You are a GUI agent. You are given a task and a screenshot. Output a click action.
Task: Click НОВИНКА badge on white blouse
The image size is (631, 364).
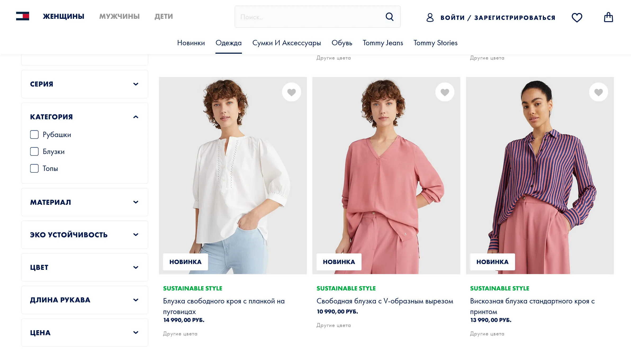tap(186, 262)
